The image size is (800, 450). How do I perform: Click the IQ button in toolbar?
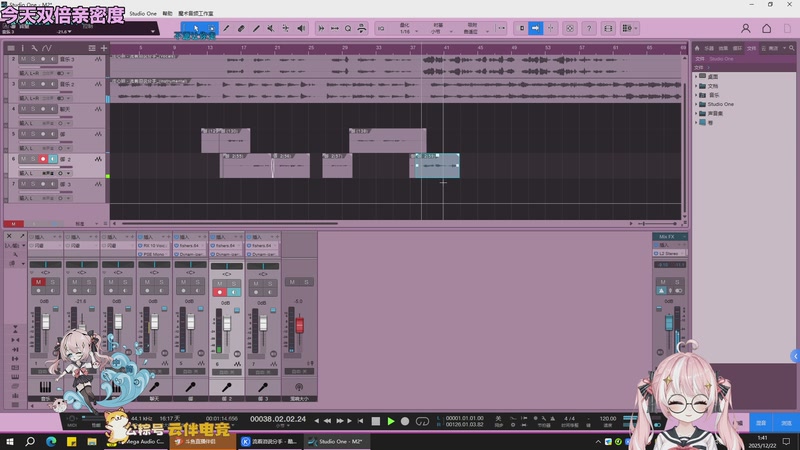[381, 29]
